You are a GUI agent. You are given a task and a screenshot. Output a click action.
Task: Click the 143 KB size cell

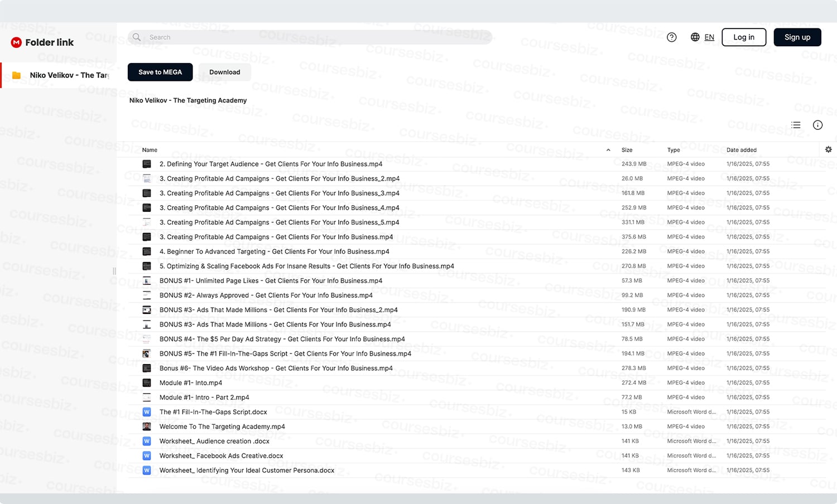pyautogui.click(x=631, y=470)
